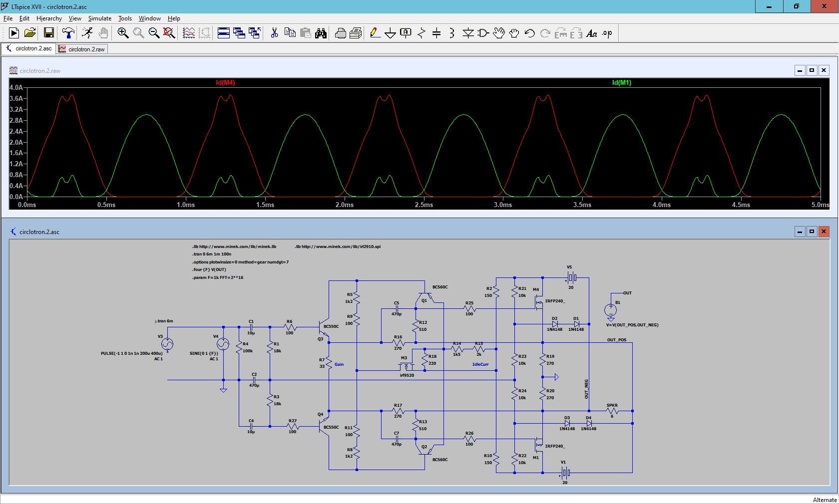Select the Gain label near R7
839x504 pixels.
339,364
